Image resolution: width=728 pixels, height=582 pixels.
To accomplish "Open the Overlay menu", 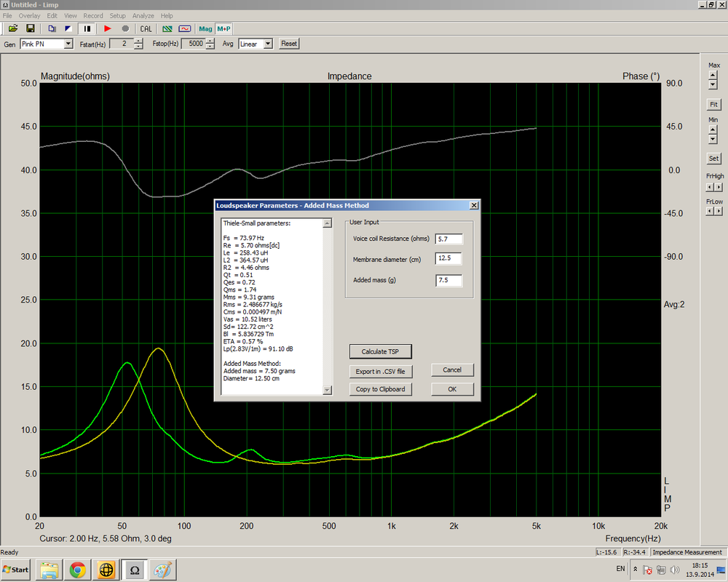I will [29, 16].
